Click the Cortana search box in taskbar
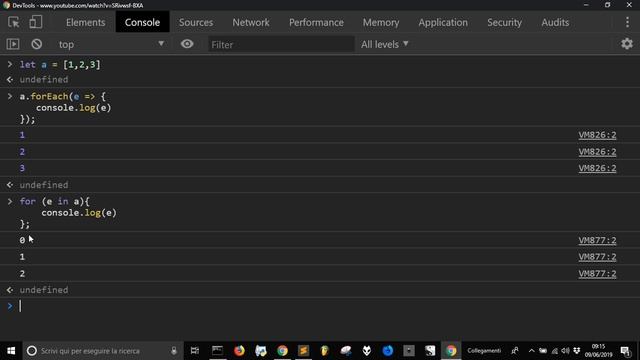The image size is (640, 360). [102, 351]
